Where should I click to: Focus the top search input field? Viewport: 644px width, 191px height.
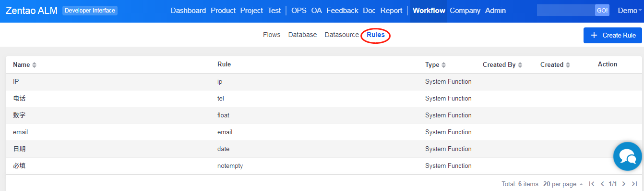(566, 10)
